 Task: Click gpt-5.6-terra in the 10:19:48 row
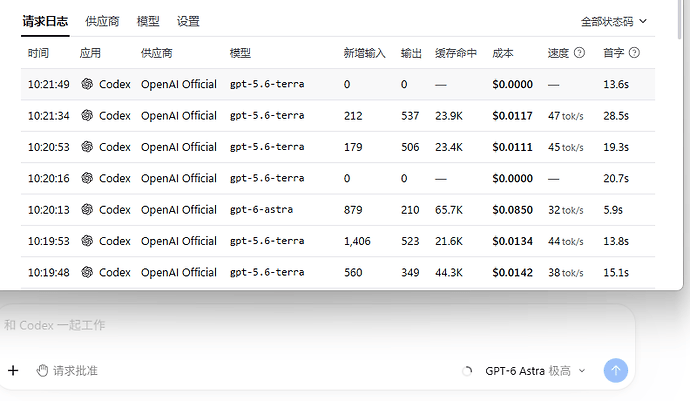[267, 272]
